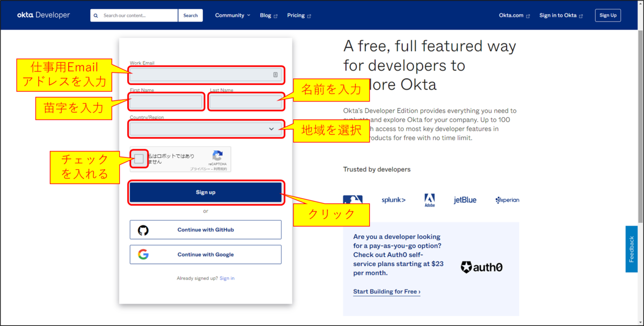The height and width of the screenshot is (326, 644).
Task: Click the Okta Developer logo
Action: (43, 15)
